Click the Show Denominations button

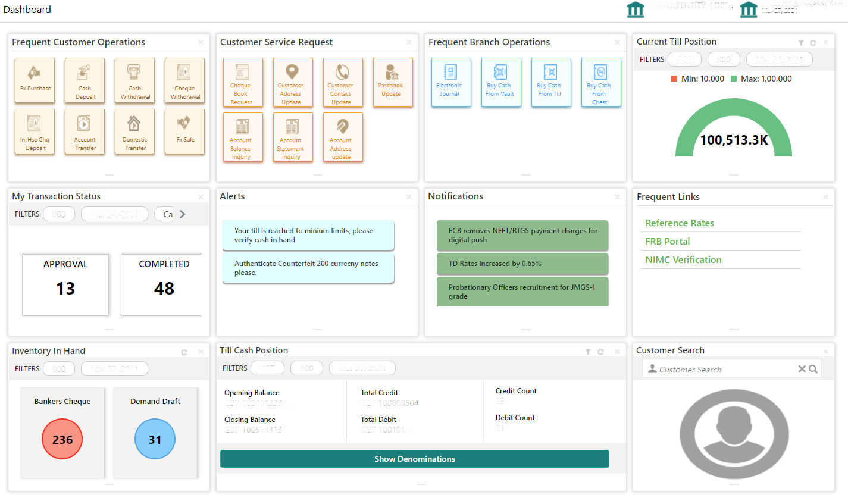(x=415, y=459)
